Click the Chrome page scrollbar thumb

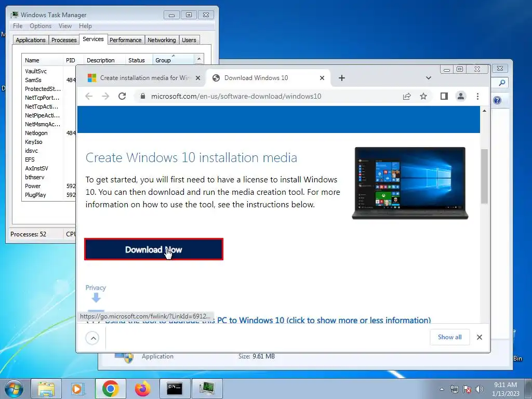[x=484, y=177]
